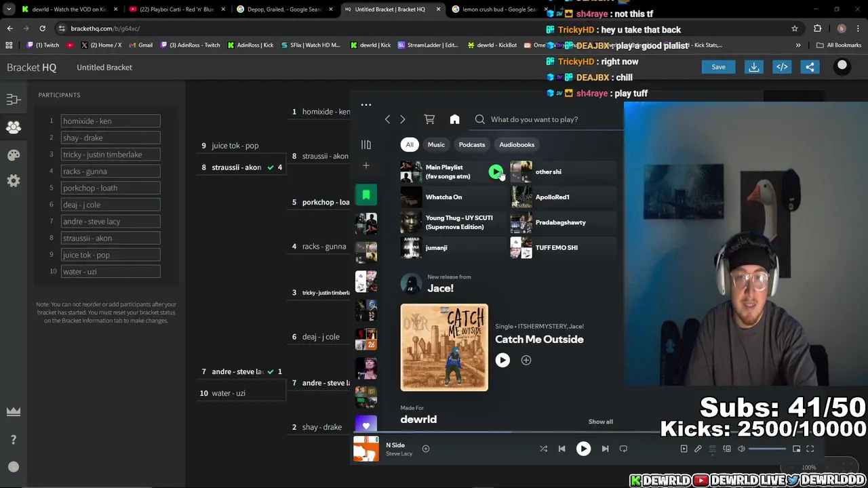
Task: Toggle repeat in Spotify player
Action: pyautogui.click(x=623, y=449)
